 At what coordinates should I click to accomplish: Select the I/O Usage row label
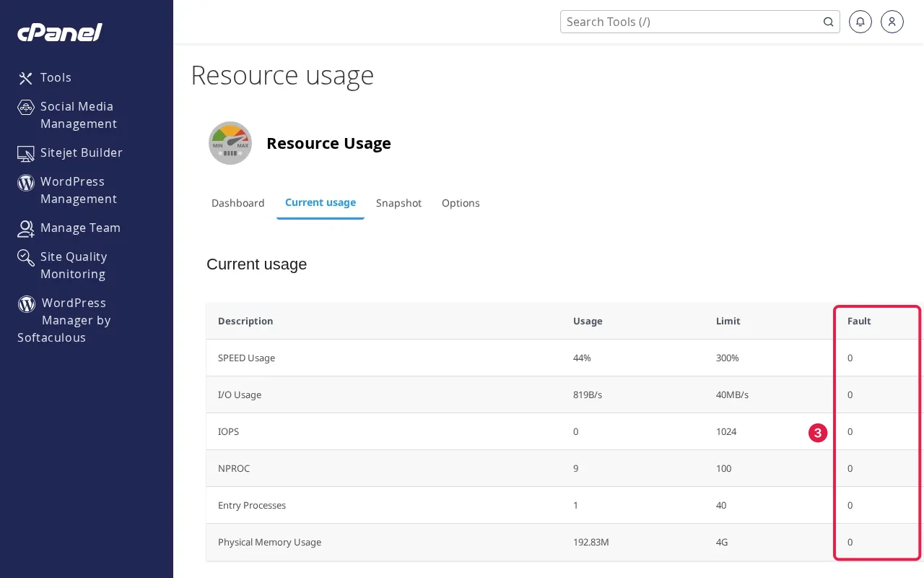[x=240, y=394]
